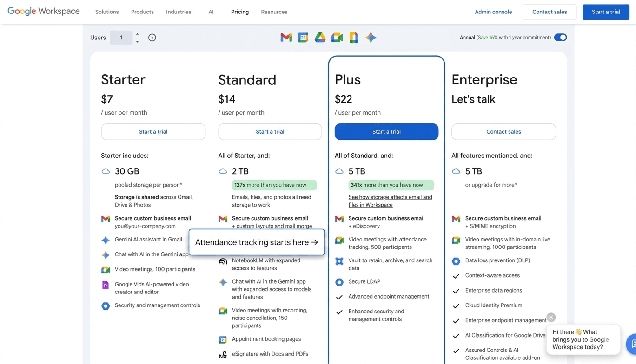Click the 341x more than you have now badge
The width and height of the screenshot is (636, 364).
391,185
